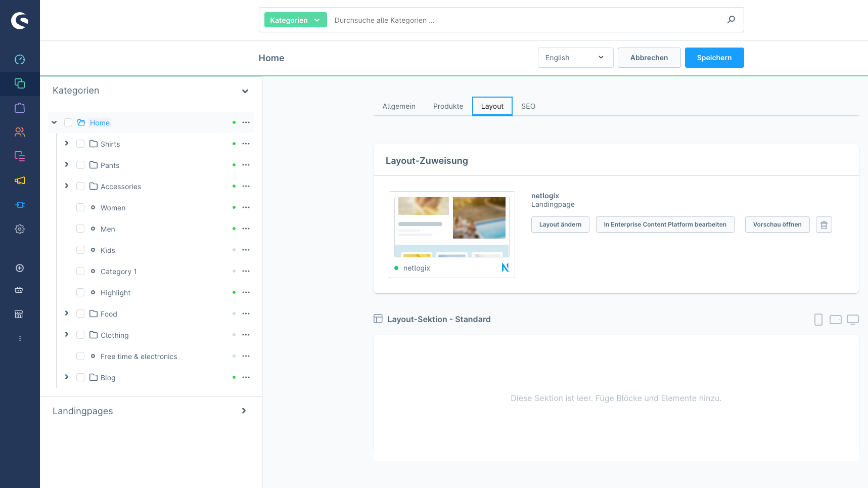Switch to the Produkte tab
Viewport: 868px width, 488px height.
pyautogui.click(x=448, y=106)
